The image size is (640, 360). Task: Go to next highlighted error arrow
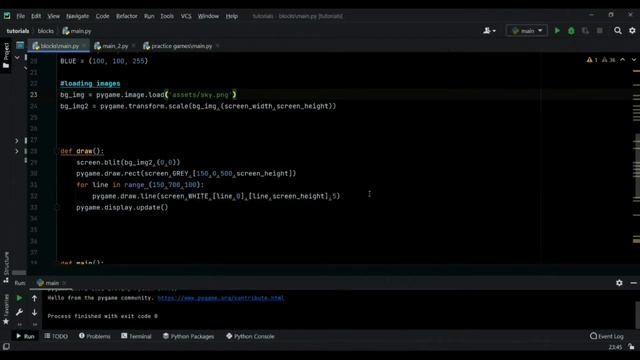click(633, 60)
